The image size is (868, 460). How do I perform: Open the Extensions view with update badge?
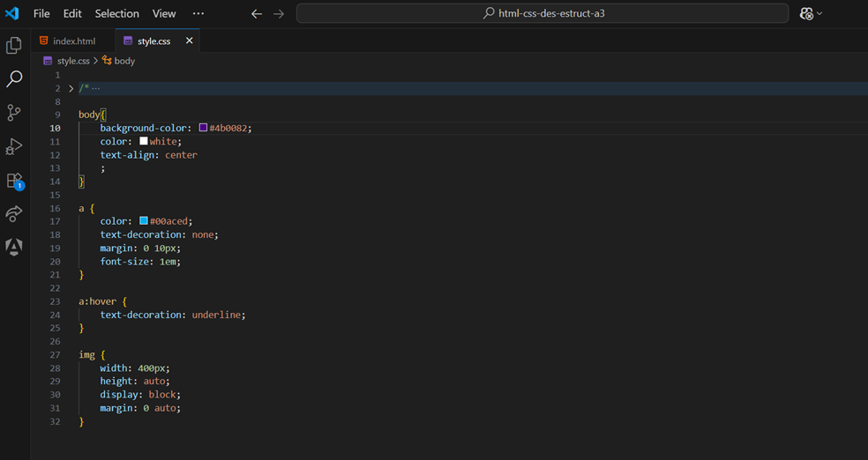pos(14,181)
